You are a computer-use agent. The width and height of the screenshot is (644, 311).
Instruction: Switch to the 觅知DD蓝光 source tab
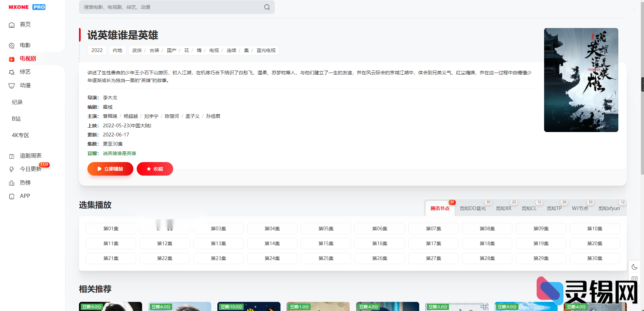(x=473, y=208)
